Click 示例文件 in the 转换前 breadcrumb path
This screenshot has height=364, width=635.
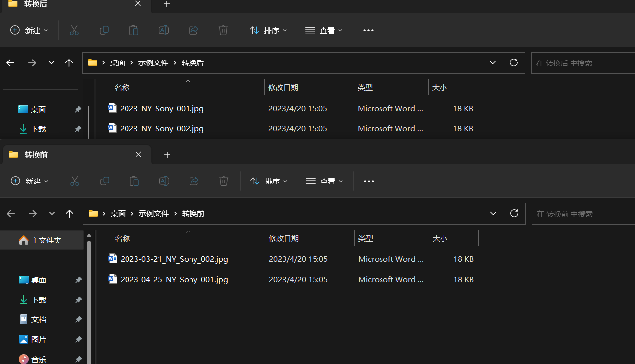pos(153,213)
